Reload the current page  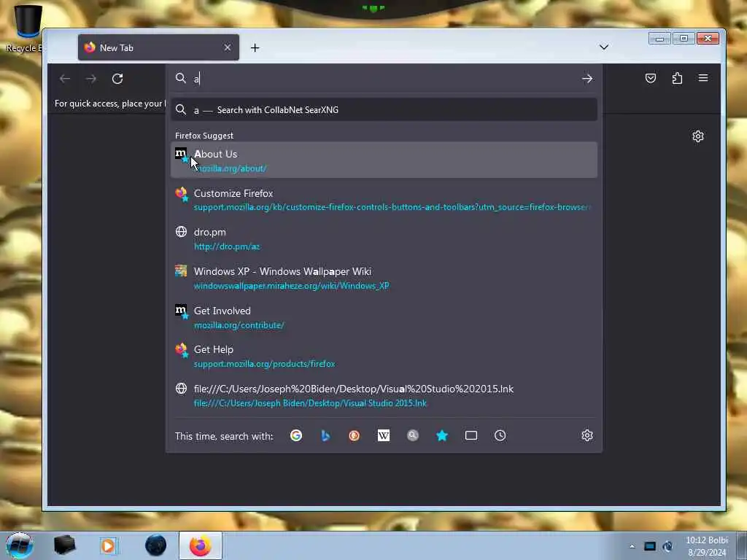(117, 79)
